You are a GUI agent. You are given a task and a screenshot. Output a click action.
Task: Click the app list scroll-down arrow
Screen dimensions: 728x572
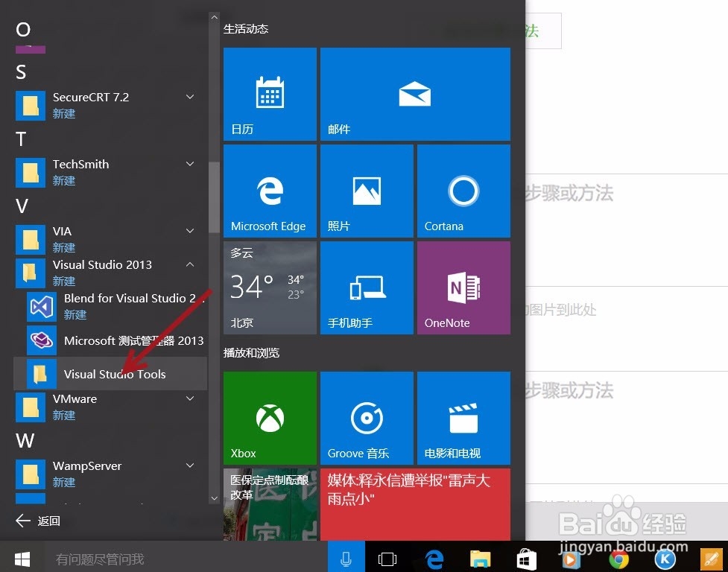point(214,498)
